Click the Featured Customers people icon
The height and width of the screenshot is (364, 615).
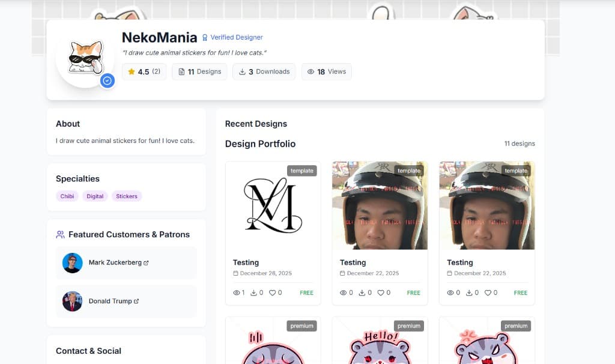coord(60,235)
